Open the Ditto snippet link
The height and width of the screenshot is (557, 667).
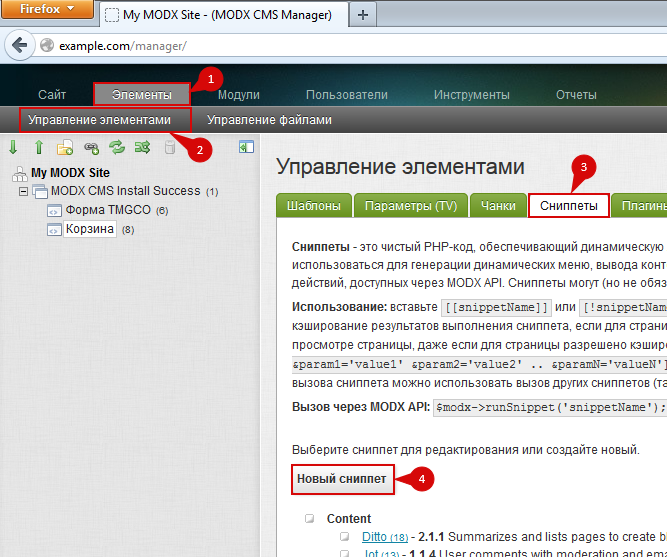click(x=374, y=536)
